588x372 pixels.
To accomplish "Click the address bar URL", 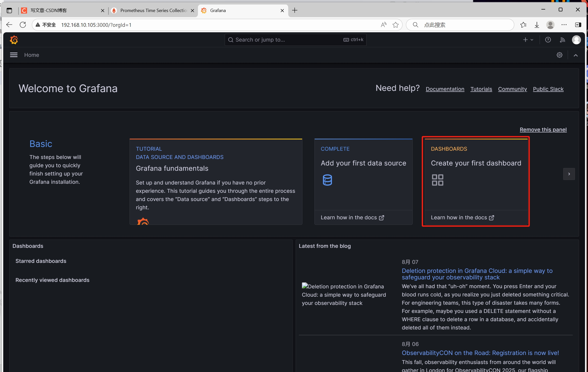I will coord(96,25).
